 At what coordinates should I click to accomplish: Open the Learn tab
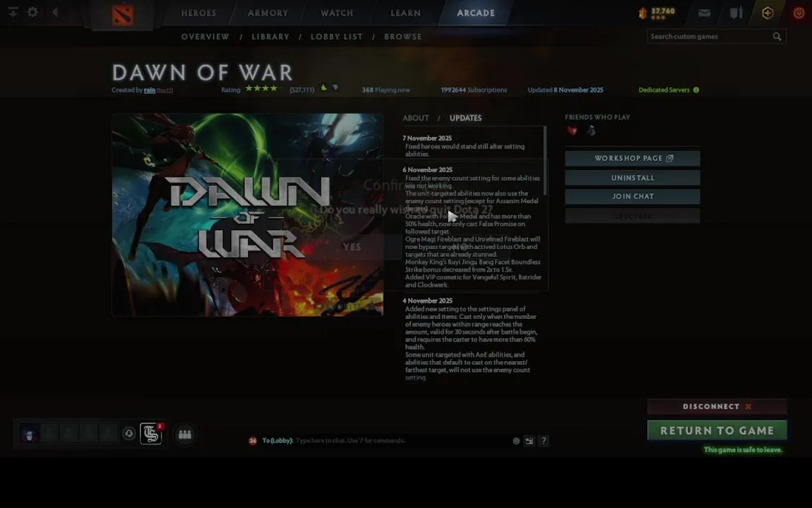tap(405, 13)
